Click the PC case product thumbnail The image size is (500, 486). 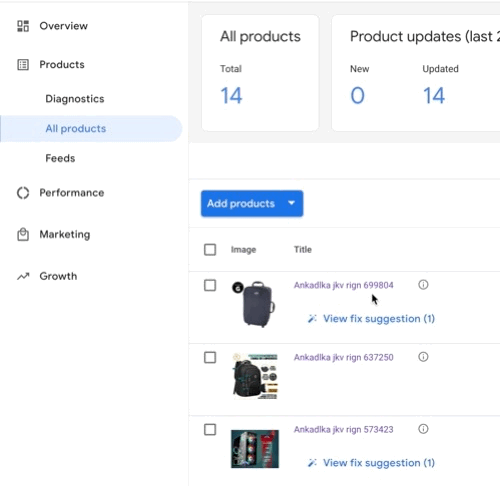pos(255,449)
